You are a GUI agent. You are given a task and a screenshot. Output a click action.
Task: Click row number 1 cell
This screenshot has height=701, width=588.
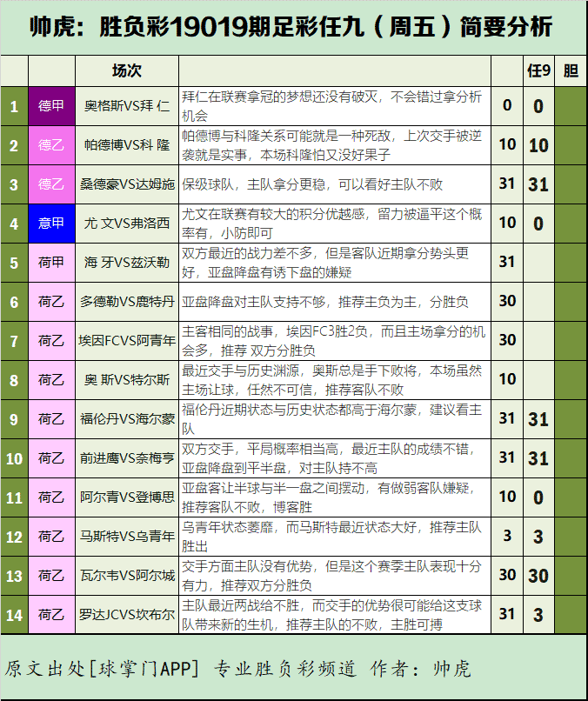pos(14,106)
